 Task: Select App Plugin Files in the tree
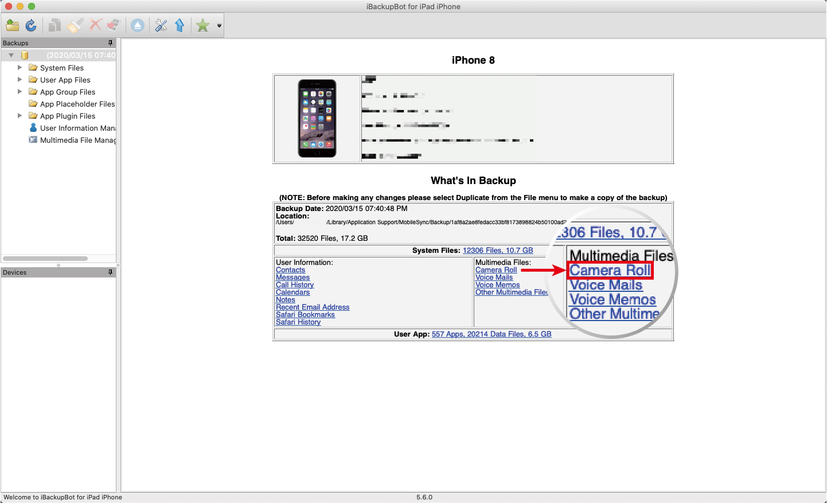pyautogui.click(x=68, y=116)
